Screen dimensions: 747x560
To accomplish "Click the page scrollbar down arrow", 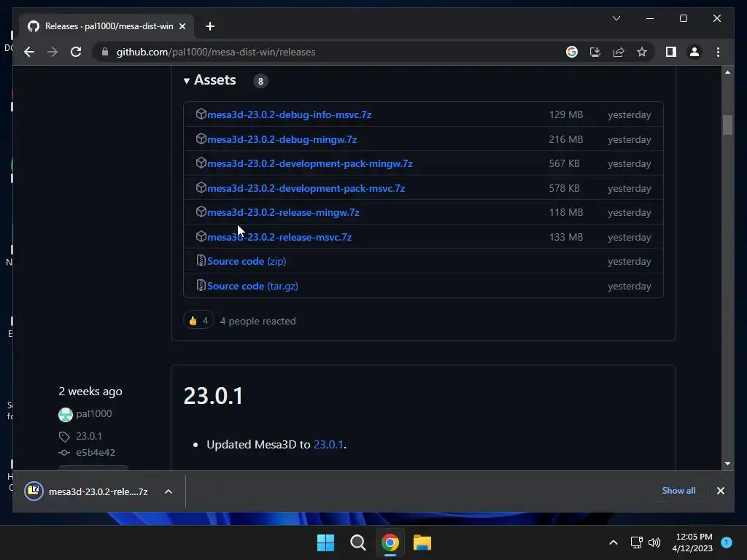I will pyautogui.click(x=727, y=464).
